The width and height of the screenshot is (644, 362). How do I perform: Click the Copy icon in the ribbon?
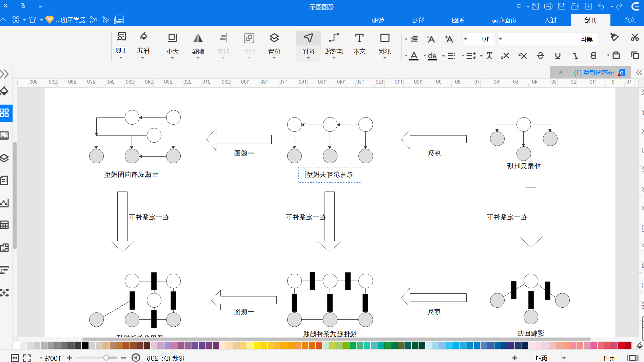(x=635, y=55)
